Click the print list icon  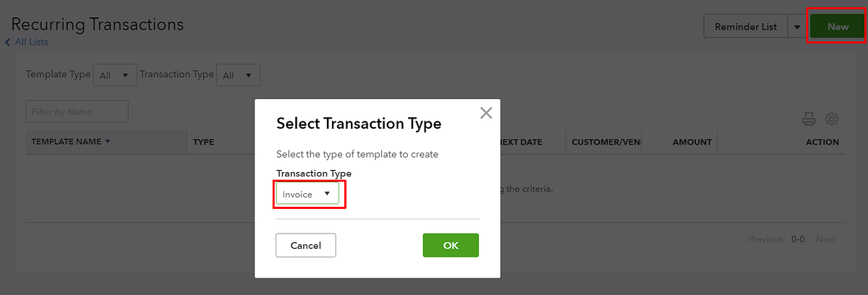pyautogui.click(x=809, y=119)
